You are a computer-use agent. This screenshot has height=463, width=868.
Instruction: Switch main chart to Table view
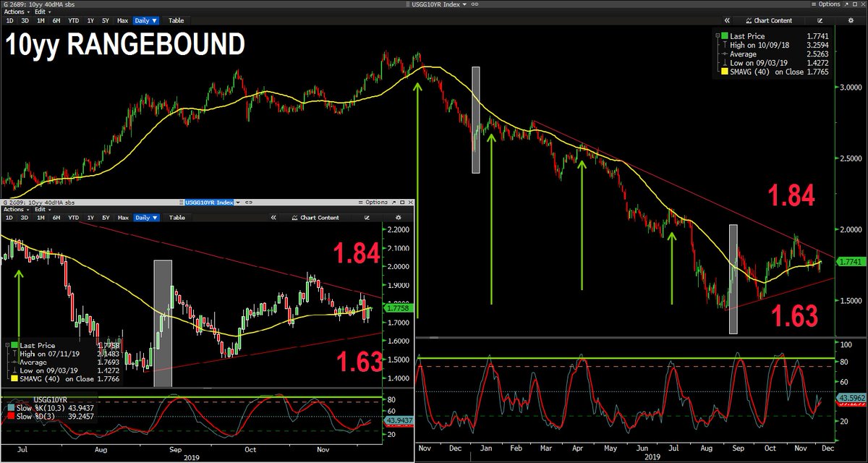[176, 21]
